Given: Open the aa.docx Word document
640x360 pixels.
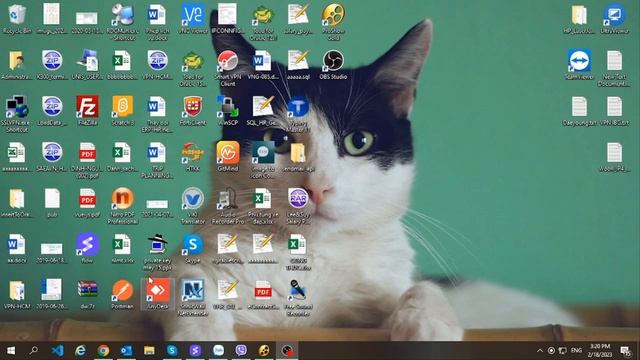Looking at the screenshot, I should coord(16,249).
